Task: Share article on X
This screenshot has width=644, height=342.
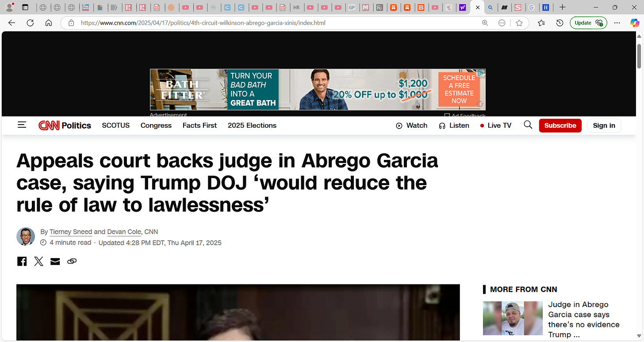Action: (39, 261)
